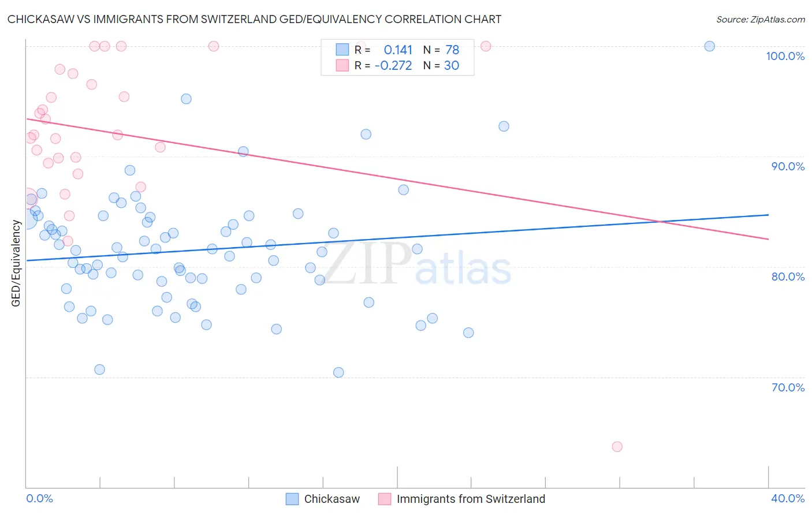Click the lowest blue point near 70% mid-chart
Image resolution: width=812 pixels, height=515 pixels.
[338, 372]
